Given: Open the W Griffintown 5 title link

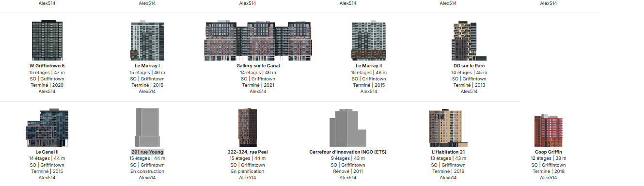Looking at the screenshot, I should (x=47, y=66).
